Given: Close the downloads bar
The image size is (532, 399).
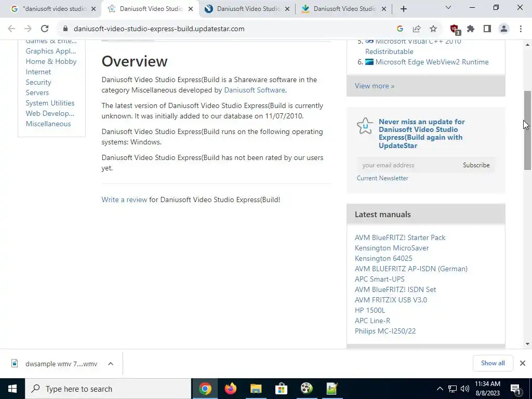Looking at the screenshot, I should point(523,363).
